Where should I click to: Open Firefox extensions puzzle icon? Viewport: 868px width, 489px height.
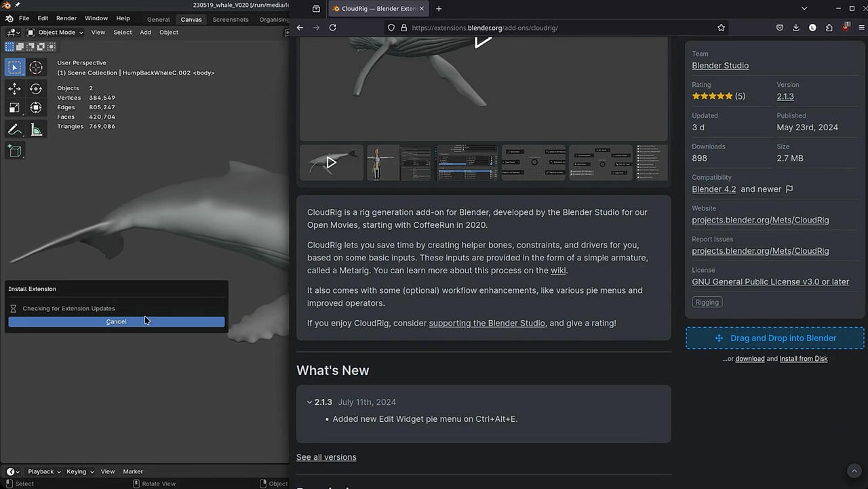tap(829, 28)
